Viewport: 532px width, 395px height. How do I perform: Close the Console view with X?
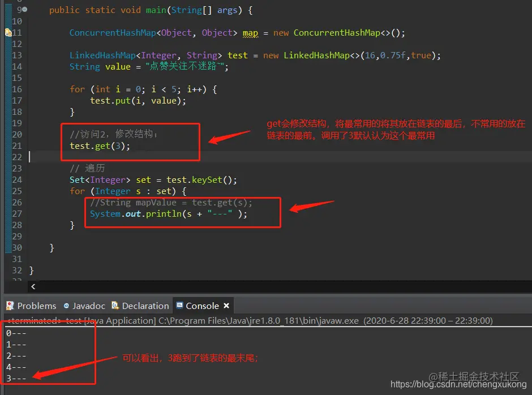226,306
